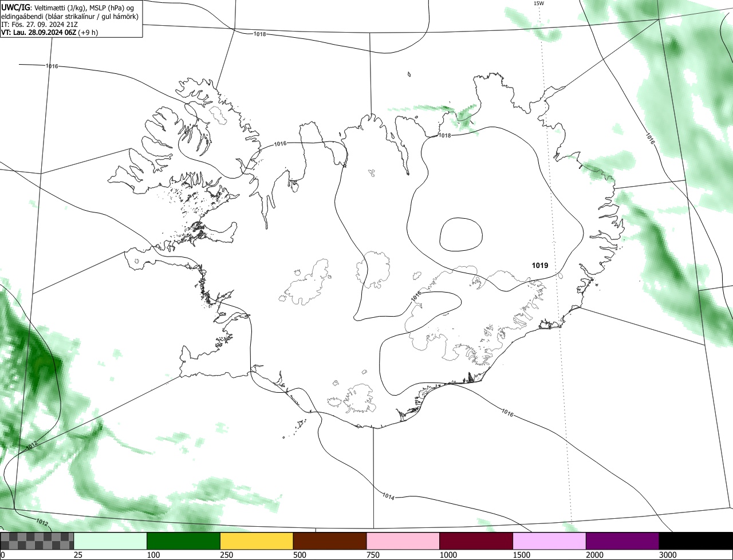The image size is (733, 560).
Task: Click the "IT: Fös. 27. 09. 2024 21Z" line
Action: (40, 24)
